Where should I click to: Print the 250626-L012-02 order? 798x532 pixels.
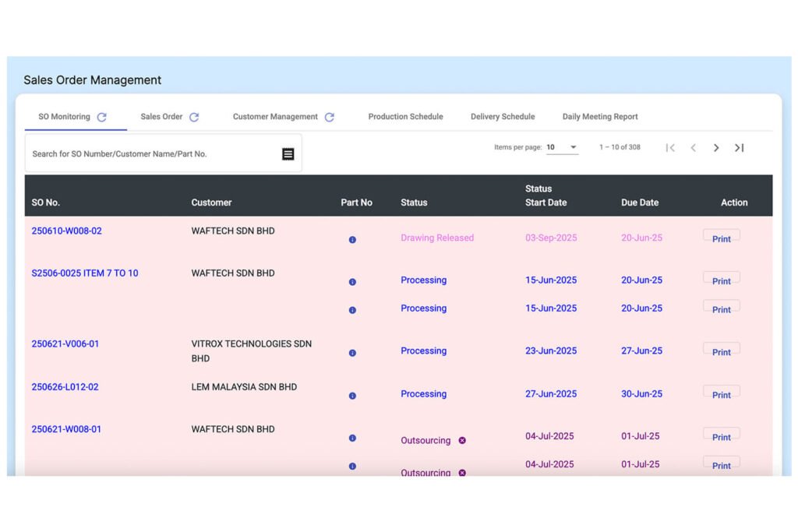(x=721, y=393)
